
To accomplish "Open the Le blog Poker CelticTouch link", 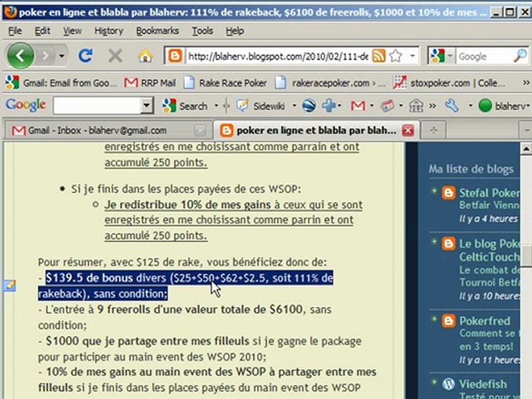I will (489, 250).
